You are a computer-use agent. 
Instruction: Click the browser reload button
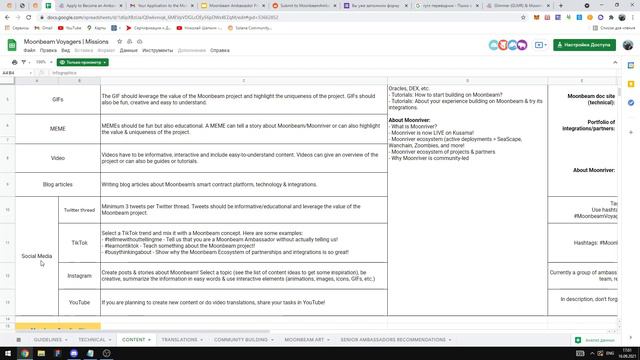pos(29,18)
